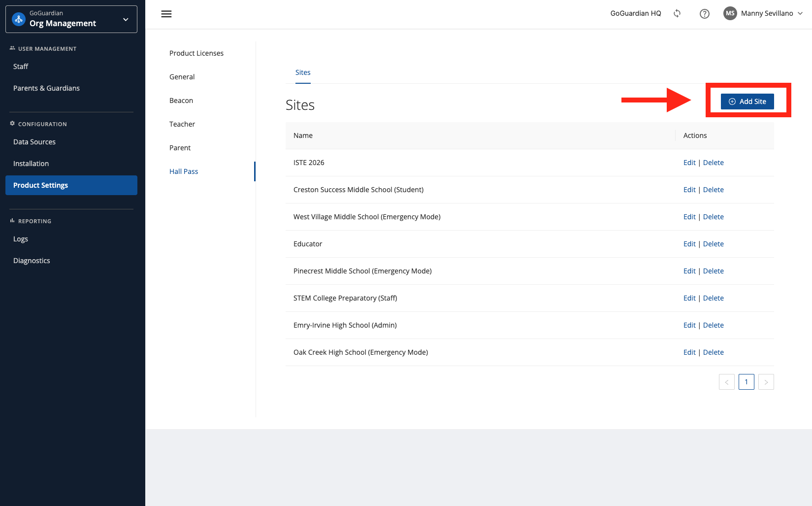Go to next page arrow
812x506 pixels.
tap(766, 382)
